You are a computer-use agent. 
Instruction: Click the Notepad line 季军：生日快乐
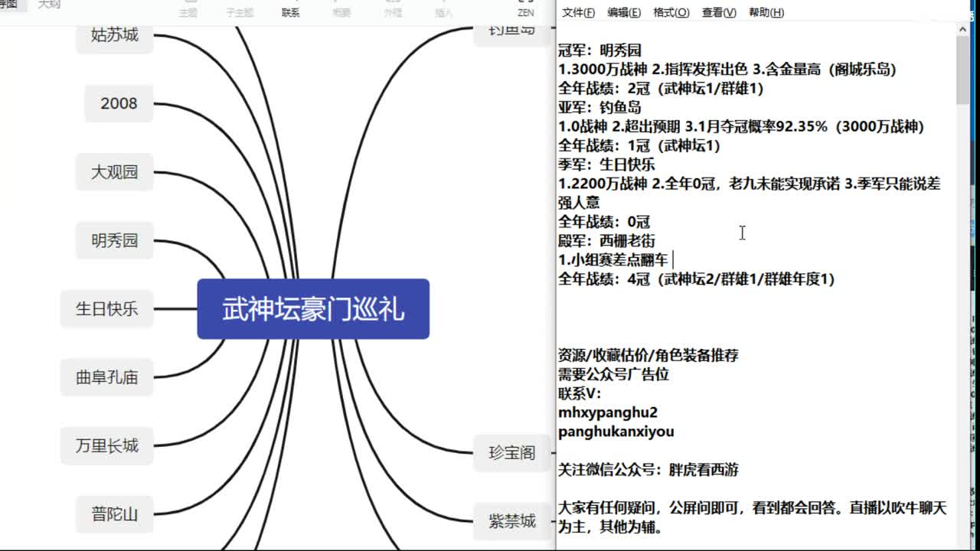tap(606, 165)
